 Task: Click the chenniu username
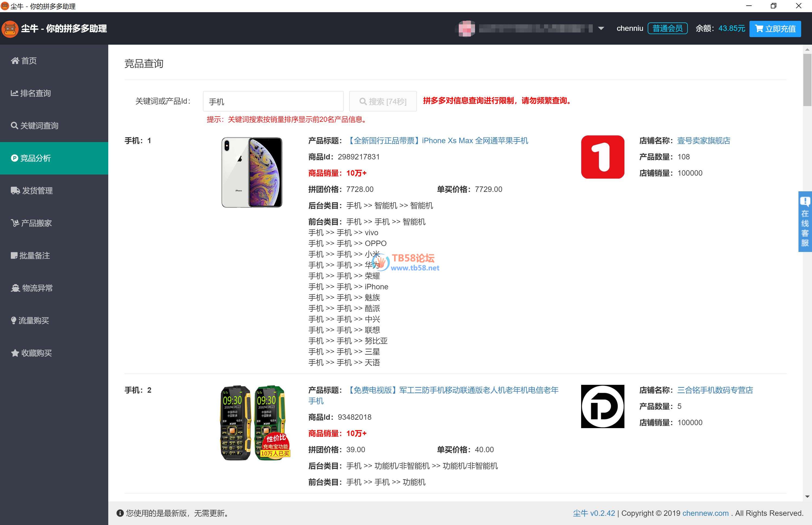point(630,28)
